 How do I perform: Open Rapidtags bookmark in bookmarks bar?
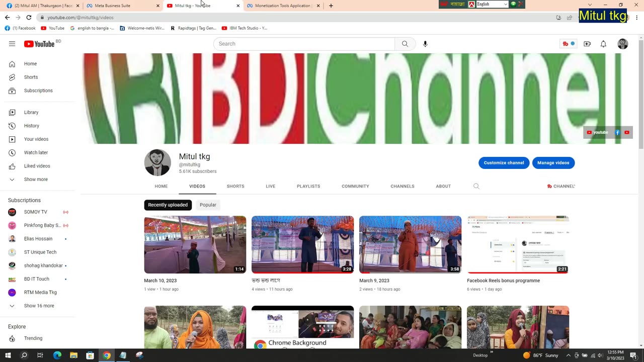[193, 28]
